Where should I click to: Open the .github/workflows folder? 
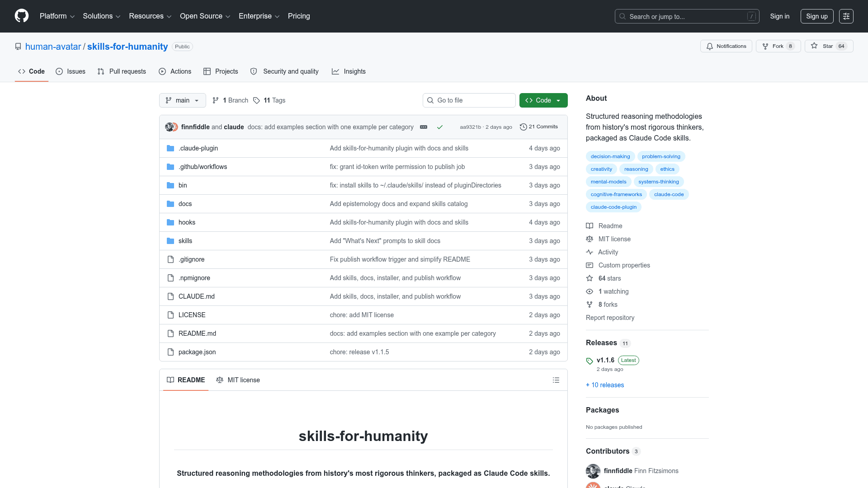pyautogui.click(x=203, y=167)
